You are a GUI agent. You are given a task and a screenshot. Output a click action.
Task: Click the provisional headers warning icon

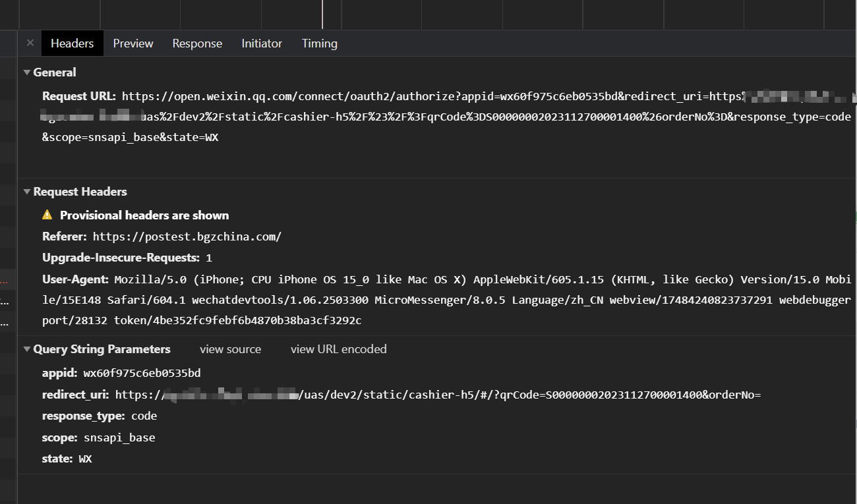(x=47, y=215)
